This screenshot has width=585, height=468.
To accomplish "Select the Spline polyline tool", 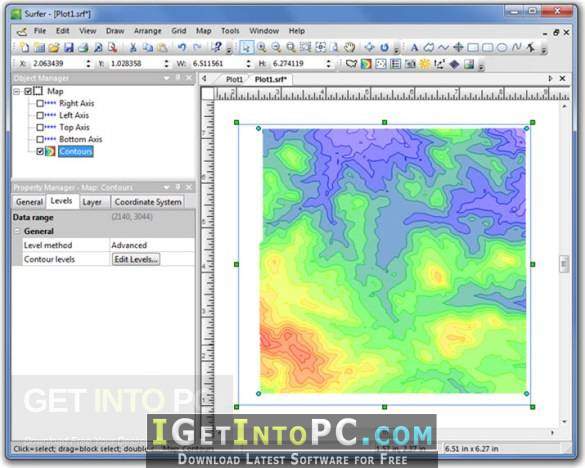I will tap(517, 47).
